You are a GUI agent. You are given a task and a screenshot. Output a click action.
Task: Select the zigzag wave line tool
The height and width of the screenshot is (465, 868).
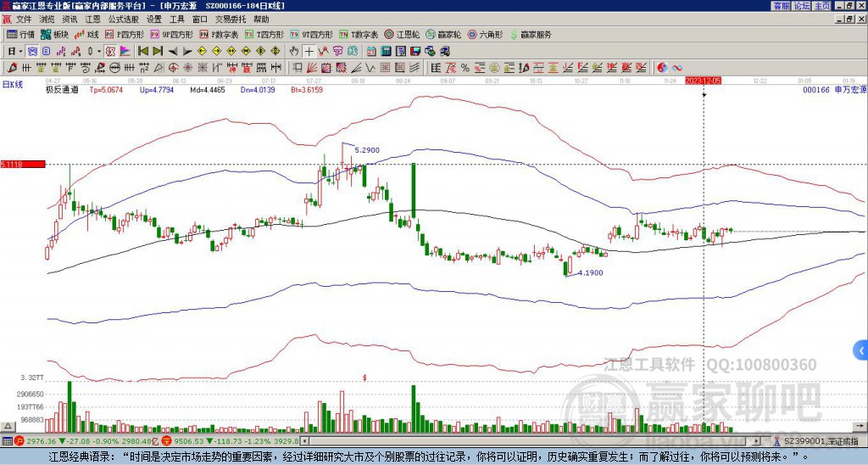(x=370, y=68)
